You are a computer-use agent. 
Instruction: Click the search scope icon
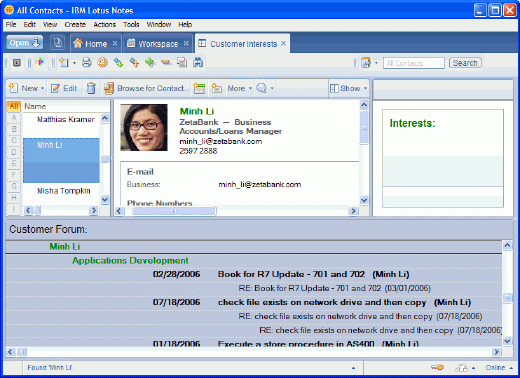click(366, 63)
